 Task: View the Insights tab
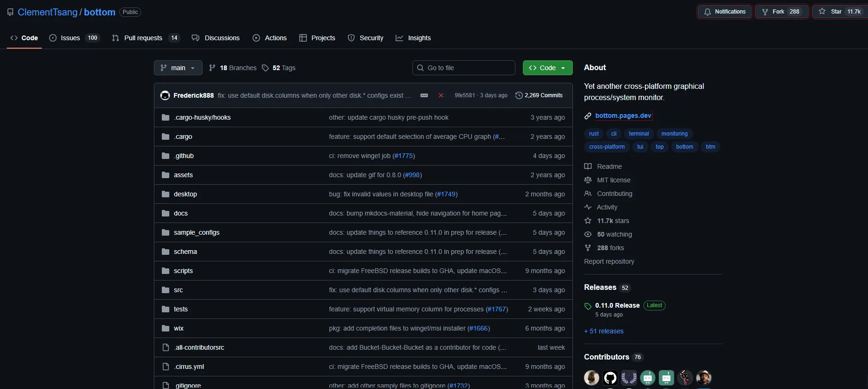(x=413, y=38)
